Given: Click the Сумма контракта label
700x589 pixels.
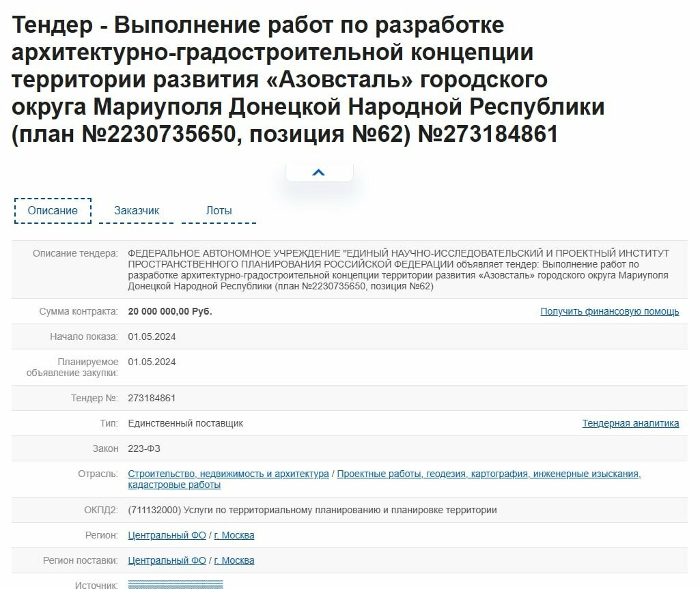Looking at the screenshot, I should point(79,311).
